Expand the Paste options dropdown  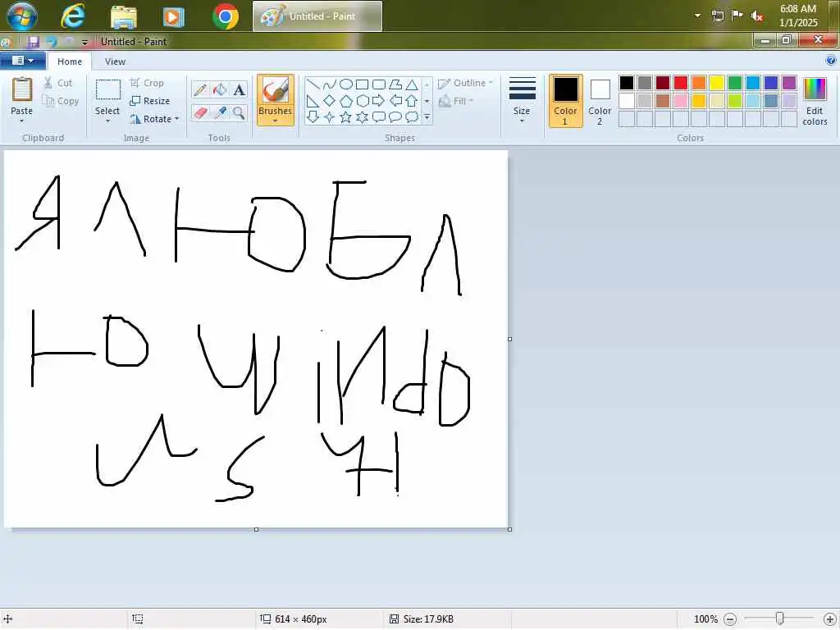pos(21,121)
